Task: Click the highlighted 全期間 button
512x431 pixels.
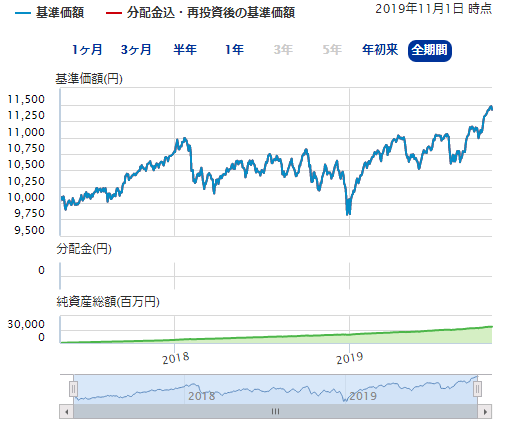Action: [430, 51]
